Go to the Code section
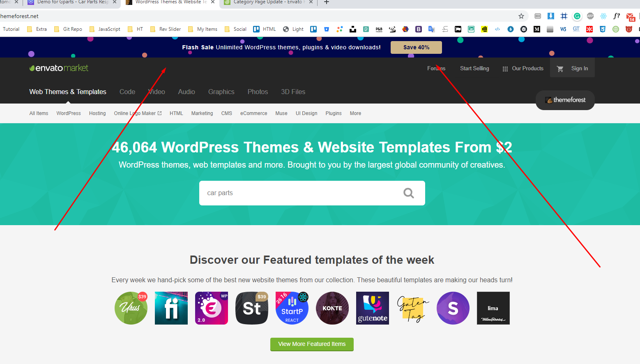The width and height of the screenshot is (640, 364). coord(127,92)
